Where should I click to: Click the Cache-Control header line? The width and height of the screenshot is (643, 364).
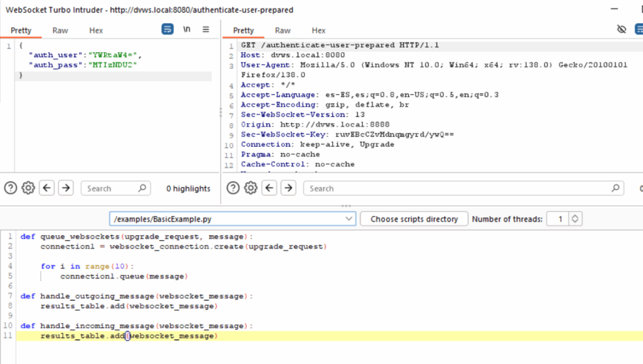298,164
